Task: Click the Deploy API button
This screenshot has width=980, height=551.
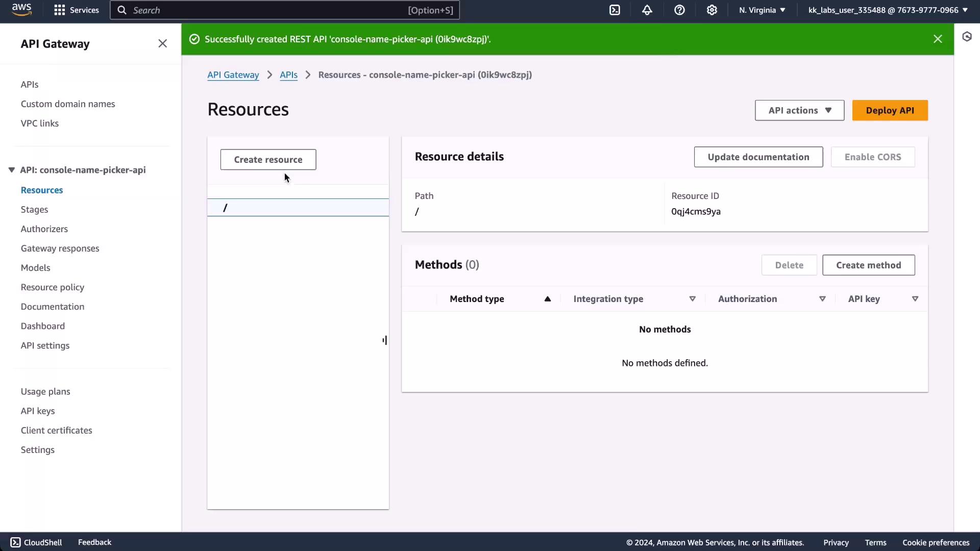Action: [890, 110]
